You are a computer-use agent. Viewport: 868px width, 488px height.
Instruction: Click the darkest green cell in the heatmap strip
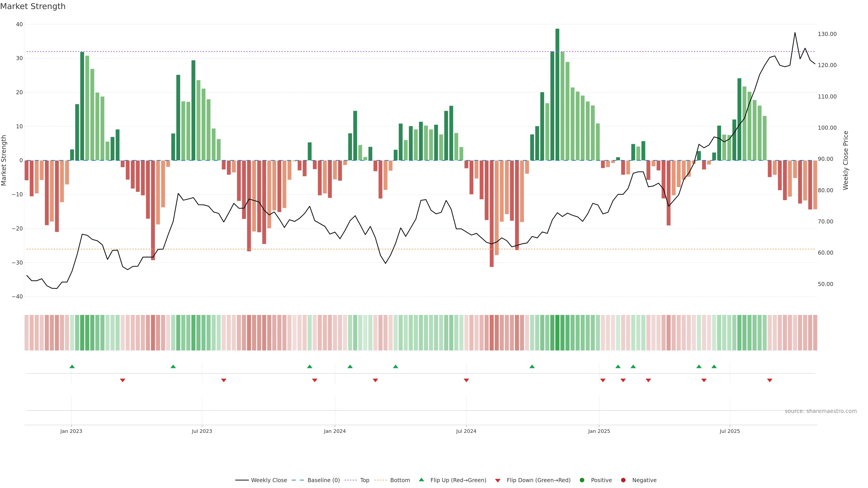click(557, 333)
